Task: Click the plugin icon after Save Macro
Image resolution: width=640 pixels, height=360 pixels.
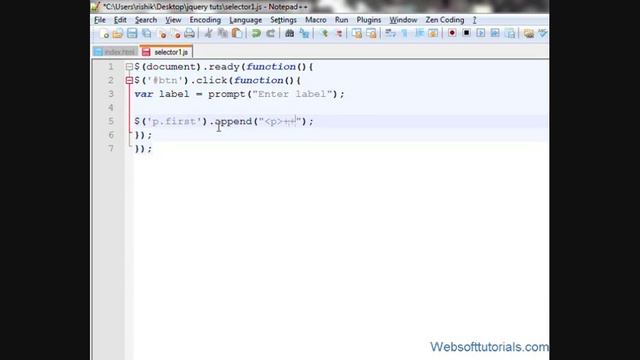Action: coord(529,33)
